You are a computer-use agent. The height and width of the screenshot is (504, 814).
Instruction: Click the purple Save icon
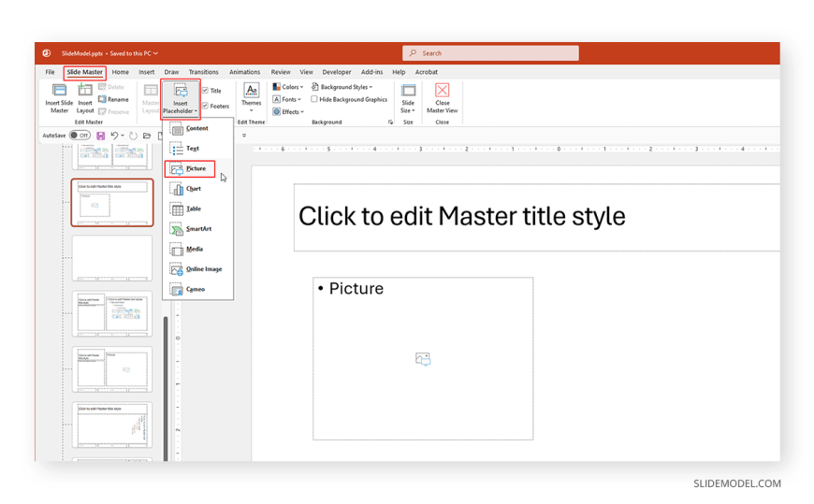point(101,136)
